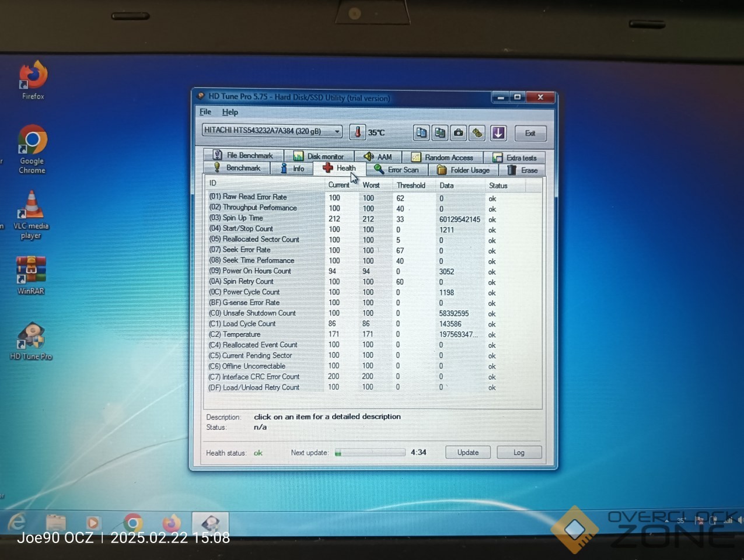This screenshot has width=744, height=560.
Task: Switch to the Error Scan tab
Action: point(397,170)
